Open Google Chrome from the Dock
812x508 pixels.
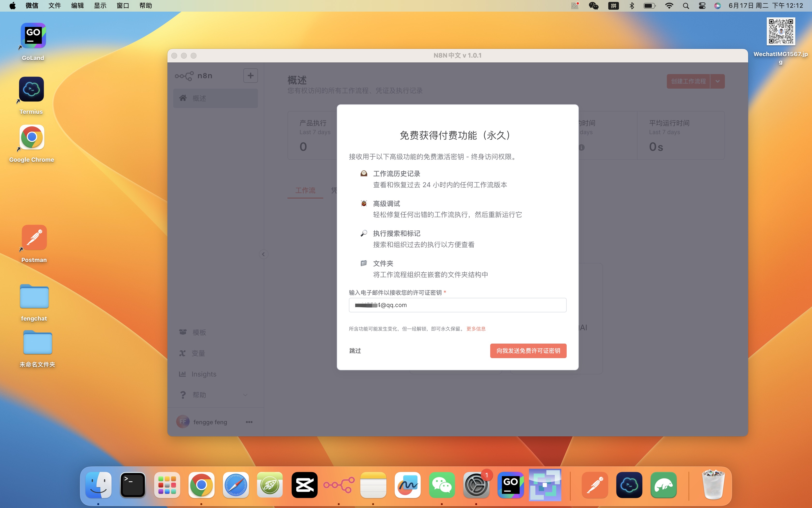201,485
